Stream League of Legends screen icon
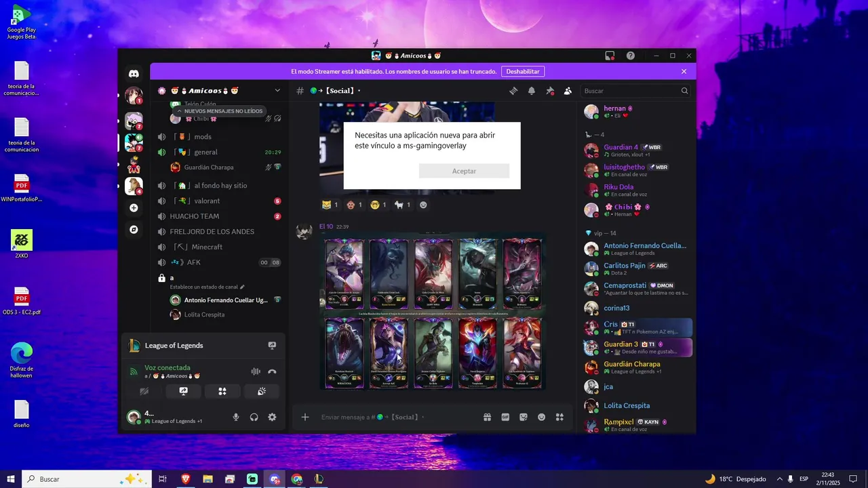The image size is (868, 488). pos(272,346)
